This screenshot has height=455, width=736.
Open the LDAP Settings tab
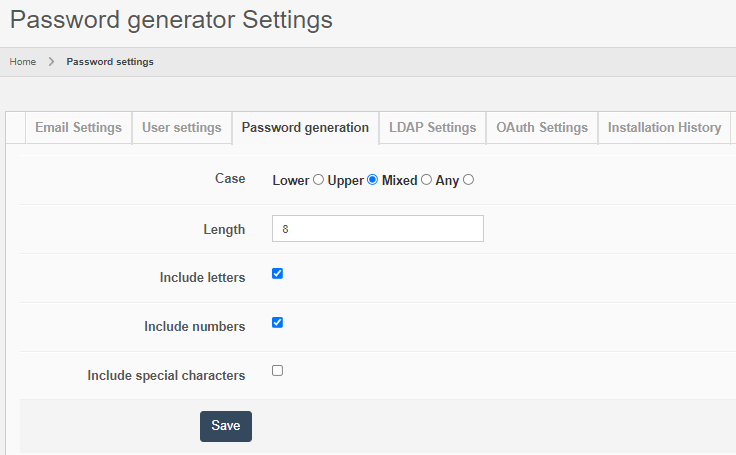432,128
